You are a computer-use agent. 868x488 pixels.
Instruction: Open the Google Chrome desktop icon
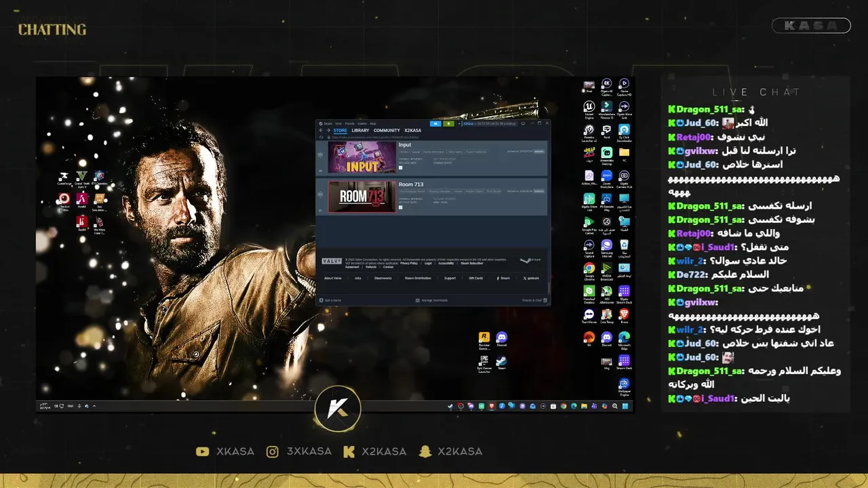click(588, 268)
